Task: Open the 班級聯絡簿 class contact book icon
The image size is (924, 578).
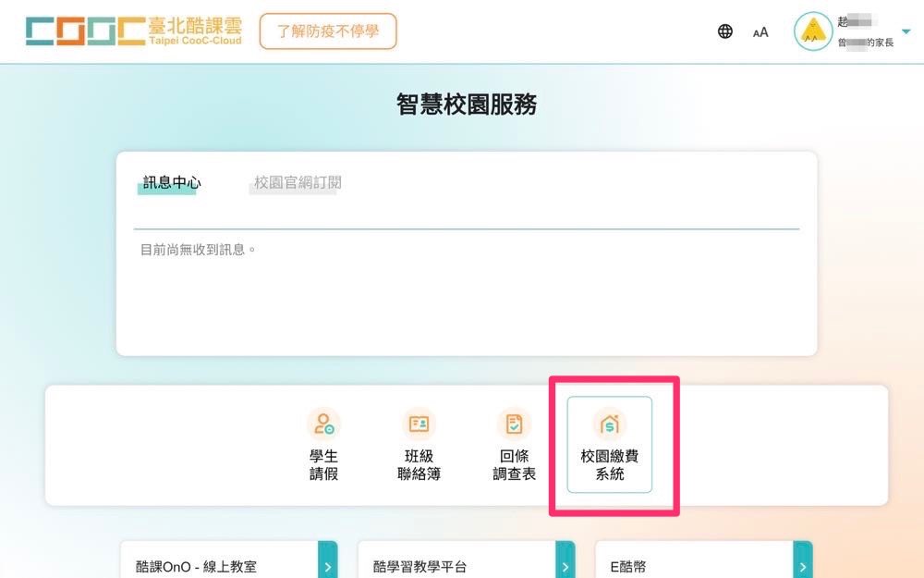Action: tap(419, 424)
